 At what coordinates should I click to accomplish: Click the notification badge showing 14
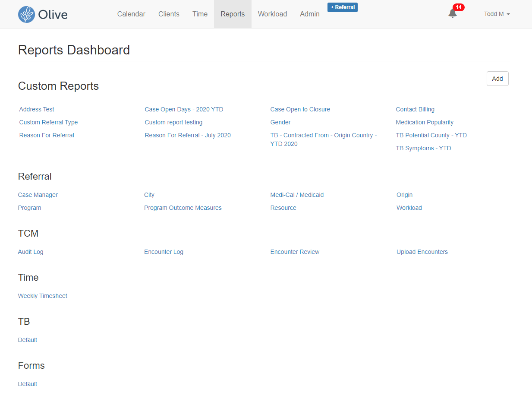[x=458, y=7]
